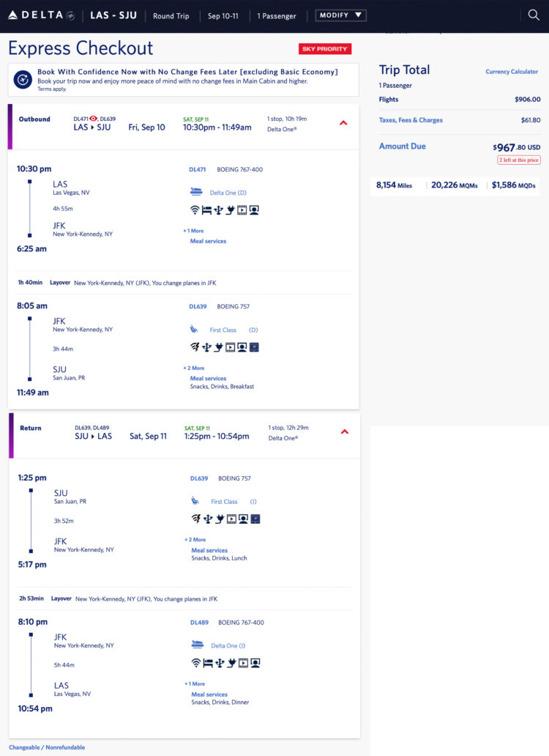Click 'Round Trip' in the top navigation bar
Screen dimensions: 549x756
coord(171,15)
